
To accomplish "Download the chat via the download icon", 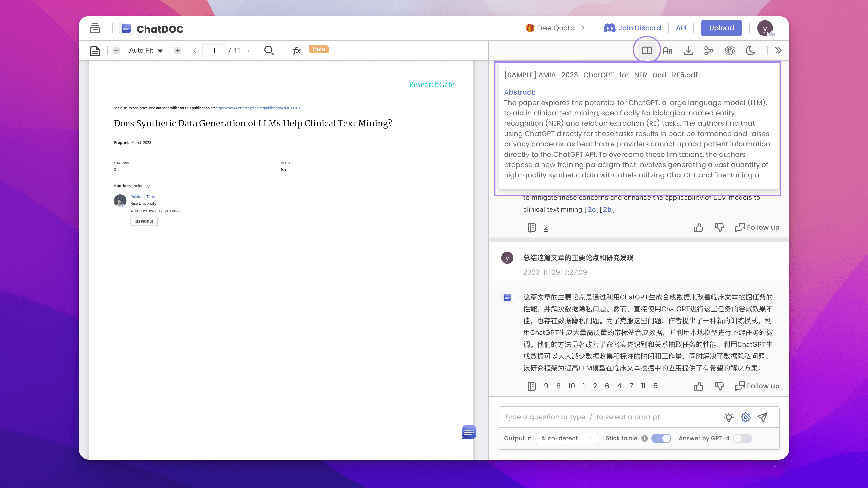I will click(688, 51).
